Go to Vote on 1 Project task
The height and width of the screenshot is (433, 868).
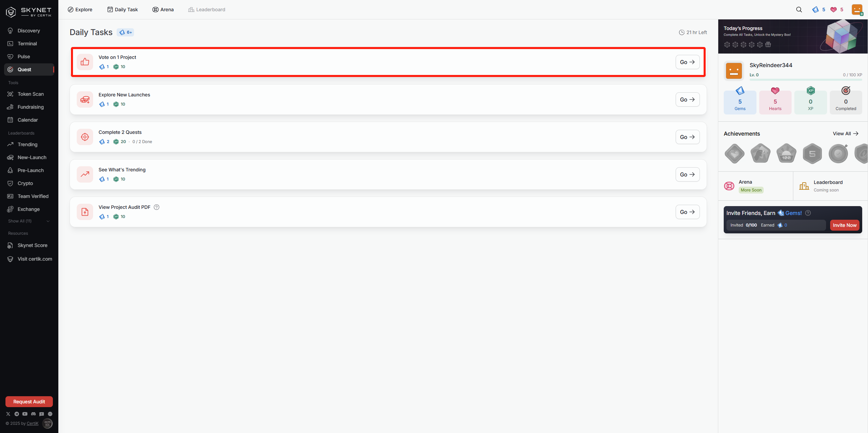[688, 62]
